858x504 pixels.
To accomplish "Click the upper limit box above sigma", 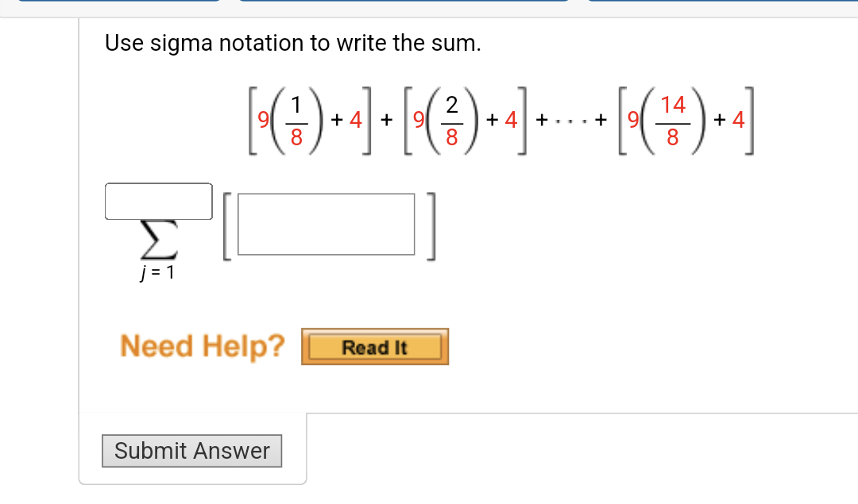I will [158, 201].
